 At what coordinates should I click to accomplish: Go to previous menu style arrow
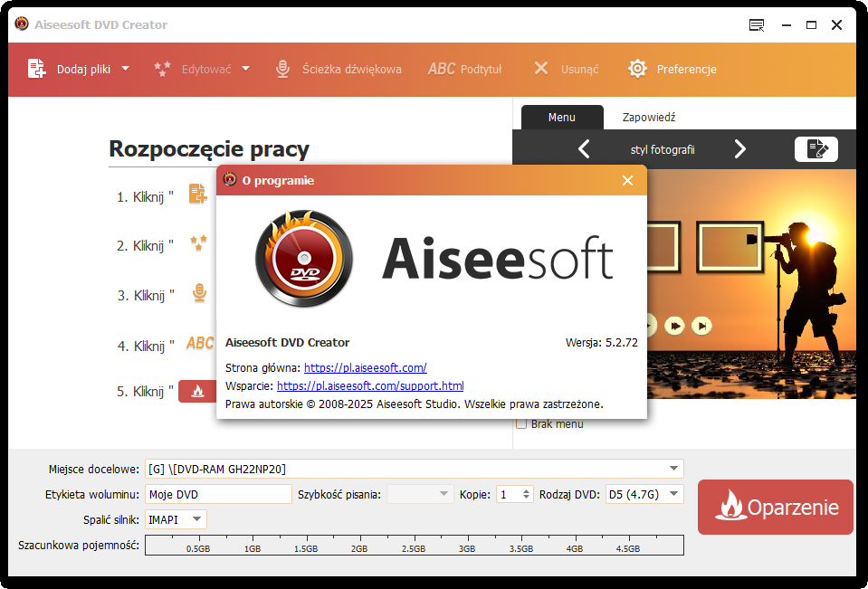pos(584,149)
